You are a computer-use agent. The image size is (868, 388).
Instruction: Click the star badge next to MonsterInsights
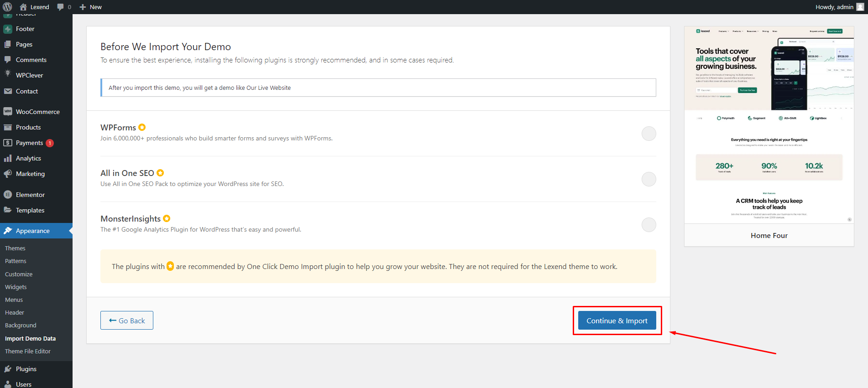pos(167,218)
